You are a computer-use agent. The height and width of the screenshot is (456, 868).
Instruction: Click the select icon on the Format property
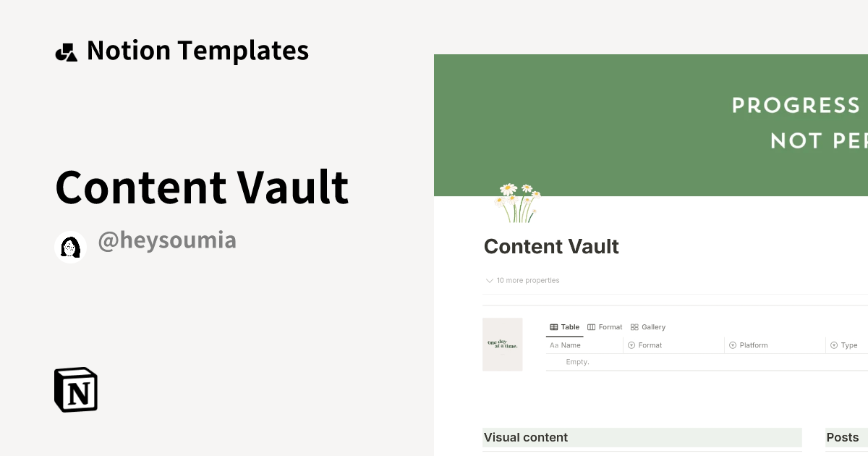(632, 345)
